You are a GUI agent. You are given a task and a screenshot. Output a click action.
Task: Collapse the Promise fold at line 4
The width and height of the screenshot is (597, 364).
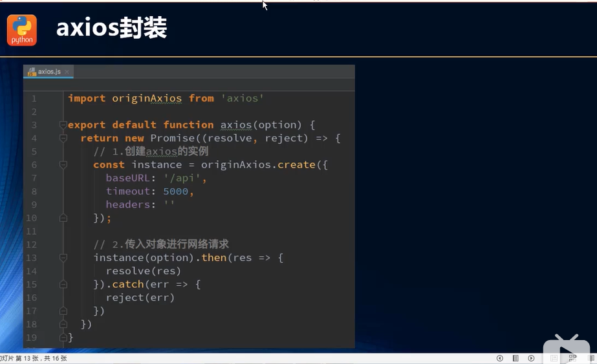63,138
